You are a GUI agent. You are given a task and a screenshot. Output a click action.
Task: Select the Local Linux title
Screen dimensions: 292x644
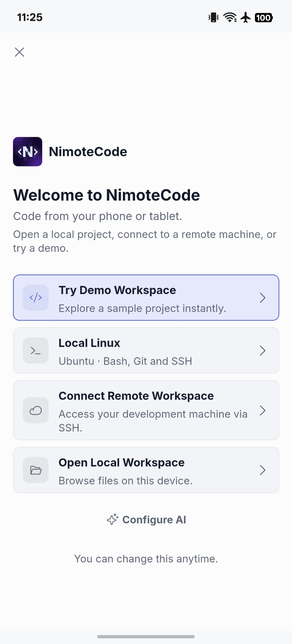click(x=89, y=343)
